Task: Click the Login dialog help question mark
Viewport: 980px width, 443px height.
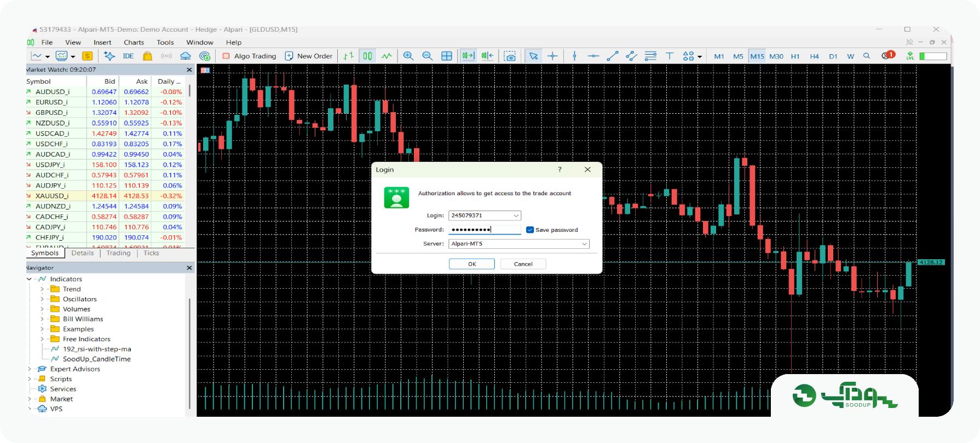Action: point(560,170)
